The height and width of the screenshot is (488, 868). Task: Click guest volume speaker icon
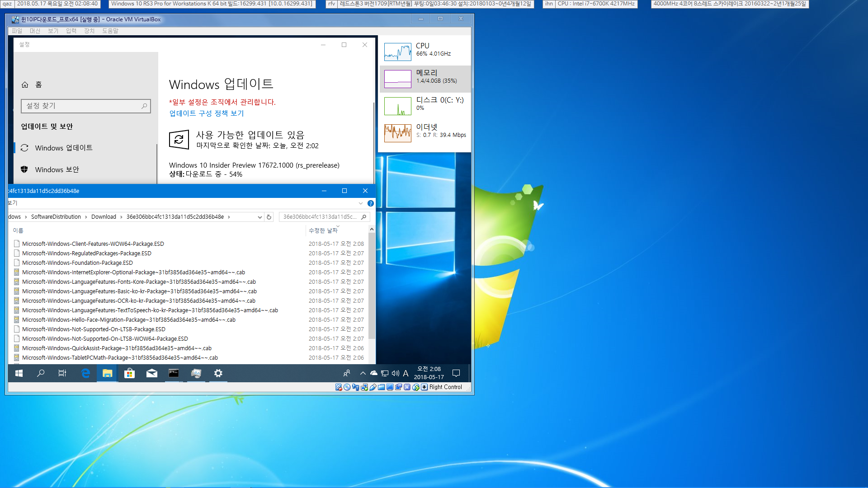coord(396,373)
